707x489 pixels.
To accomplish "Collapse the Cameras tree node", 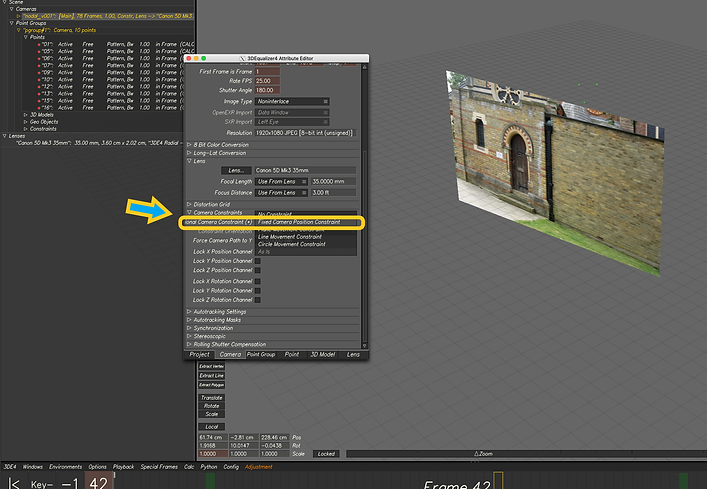I will 12,9.
